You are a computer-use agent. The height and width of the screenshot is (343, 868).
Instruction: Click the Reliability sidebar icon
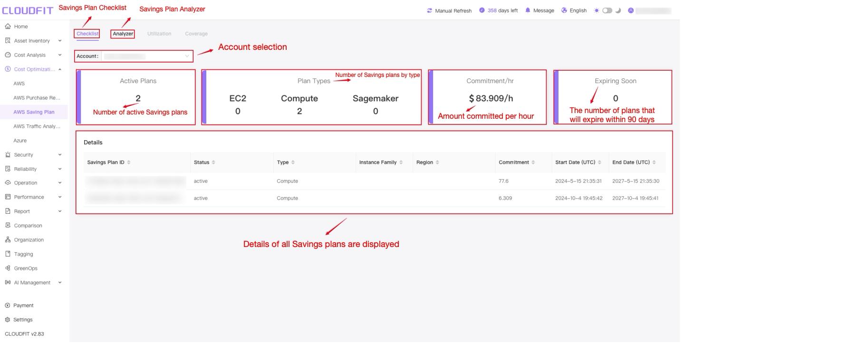(x=8, y=169)
